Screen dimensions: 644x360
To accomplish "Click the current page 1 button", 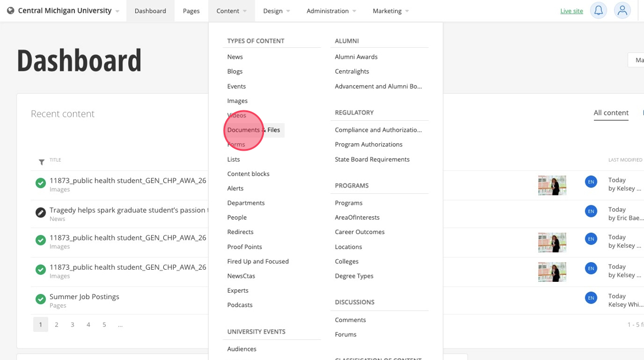I will 40,325.
